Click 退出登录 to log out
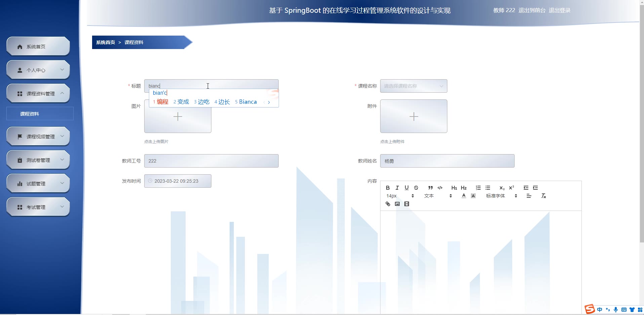 559,10
